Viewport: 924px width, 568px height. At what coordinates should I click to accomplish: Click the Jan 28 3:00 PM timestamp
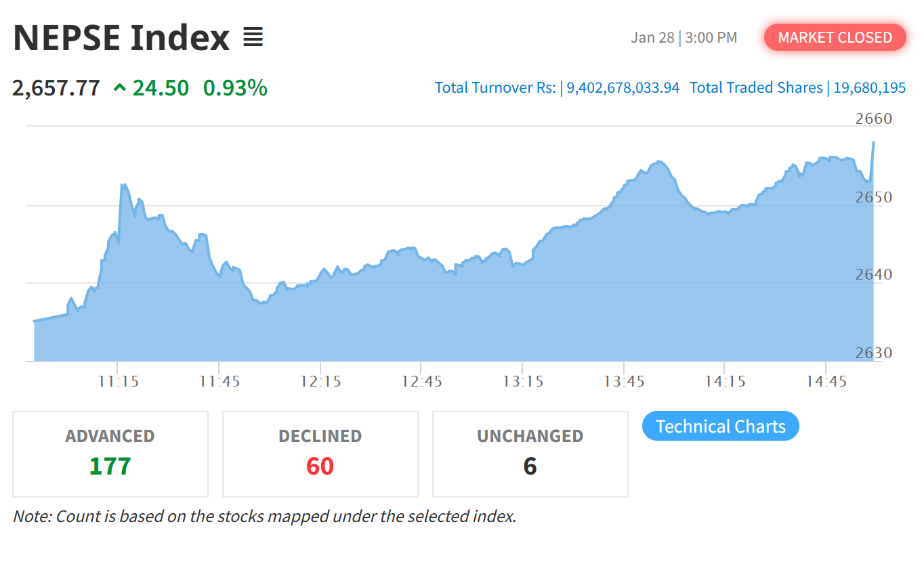[684, 38]
